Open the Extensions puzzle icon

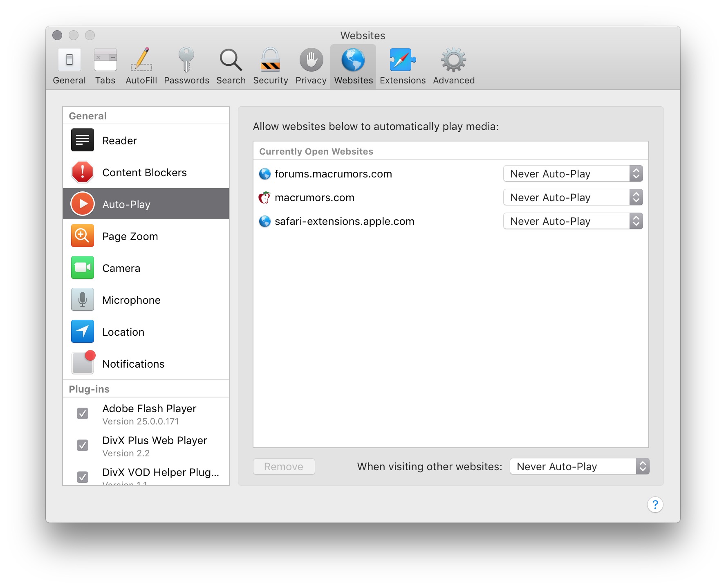click(x=403, y=60)
